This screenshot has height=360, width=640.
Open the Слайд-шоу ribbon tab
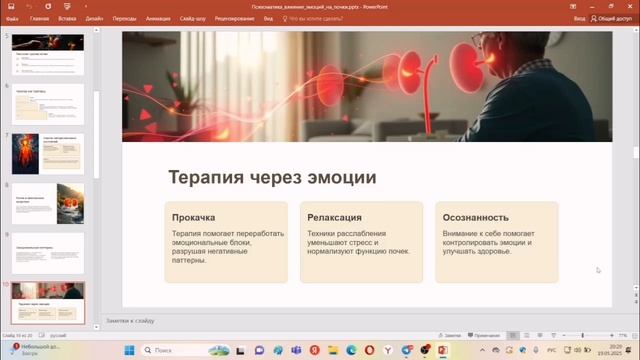tap(193, 19)
